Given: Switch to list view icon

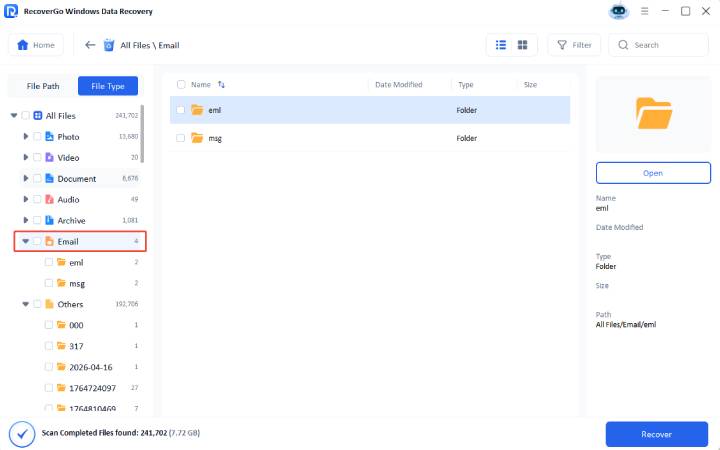Looking at the screenshot, I should (x=501, y=45).
